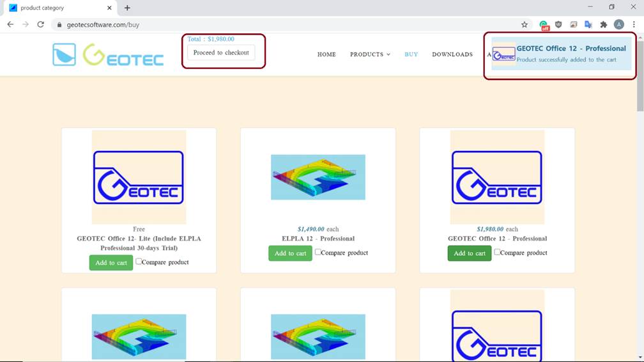Open a new browser tab

[x=127, y=8]
